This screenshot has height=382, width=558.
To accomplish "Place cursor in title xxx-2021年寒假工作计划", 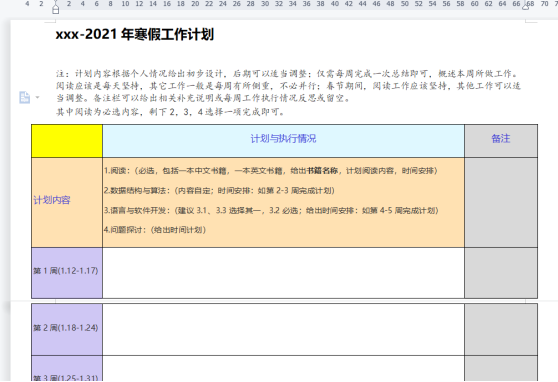I will [135, 35].
